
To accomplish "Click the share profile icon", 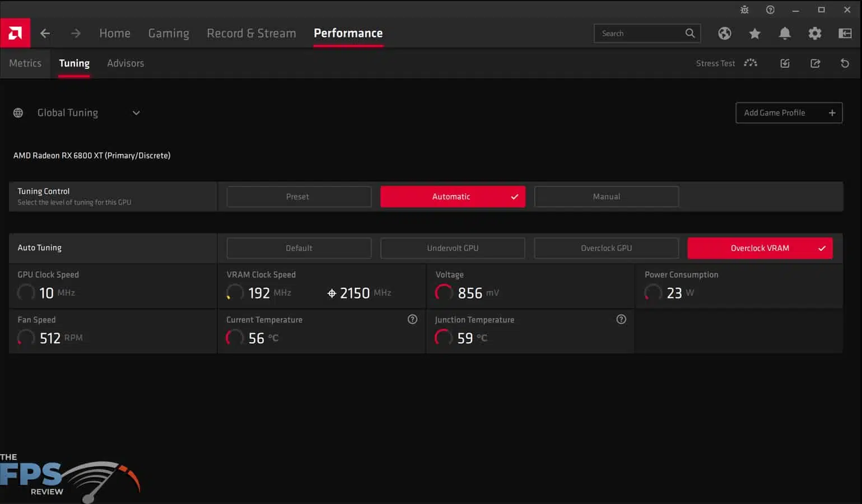I will (815, 63).
